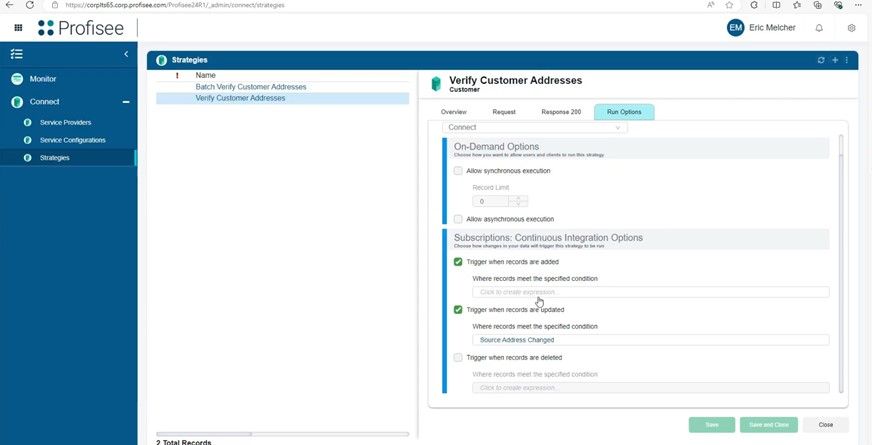Click the Strategies panel header icon
Image resolution: width=872 pixels, height=445 pixels.
coord(161,60)
